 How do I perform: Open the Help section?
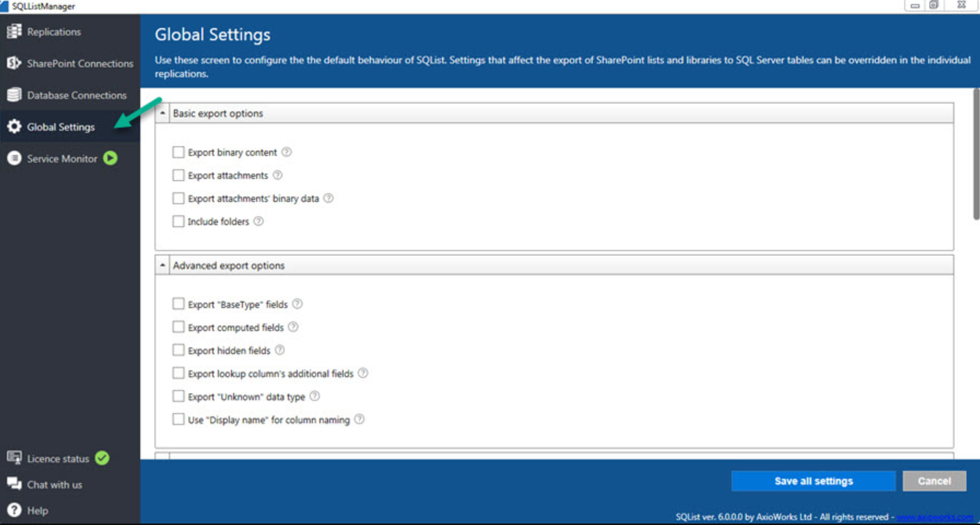(x=37, y=510)
